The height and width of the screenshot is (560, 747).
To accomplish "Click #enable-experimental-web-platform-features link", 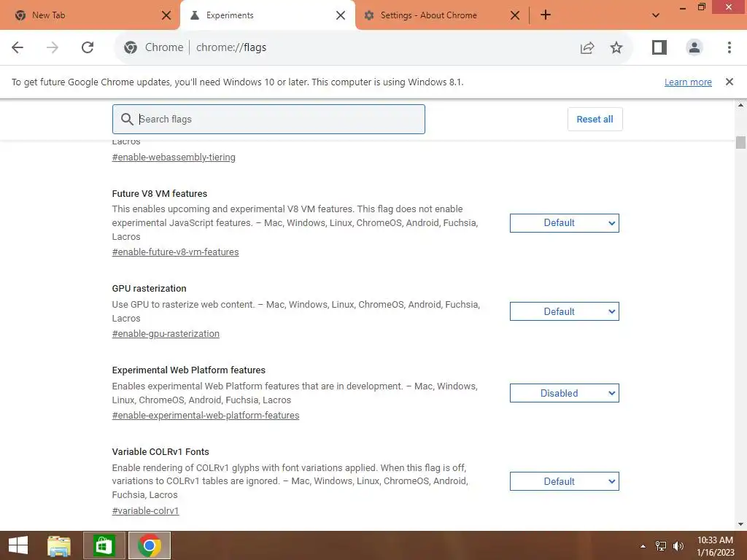I will 205,415.
